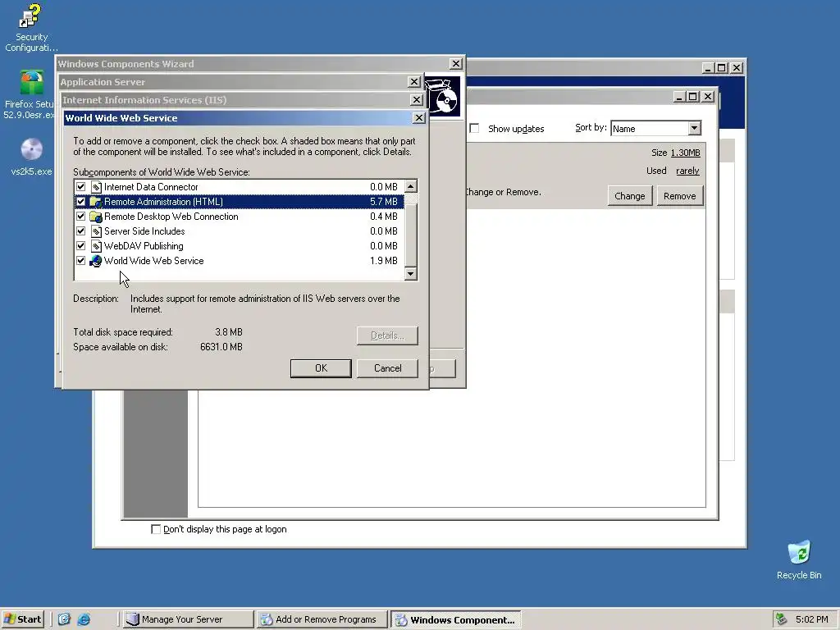
Task: Click the subcomponents list scroll up arrow
Action: click(x=410, y=186)
